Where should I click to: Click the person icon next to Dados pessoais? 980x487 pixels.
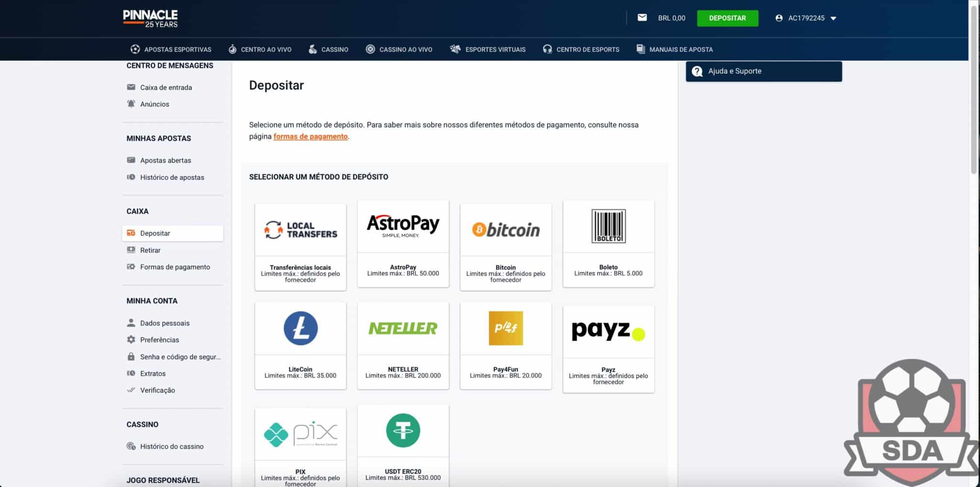(x=131, y=323)
